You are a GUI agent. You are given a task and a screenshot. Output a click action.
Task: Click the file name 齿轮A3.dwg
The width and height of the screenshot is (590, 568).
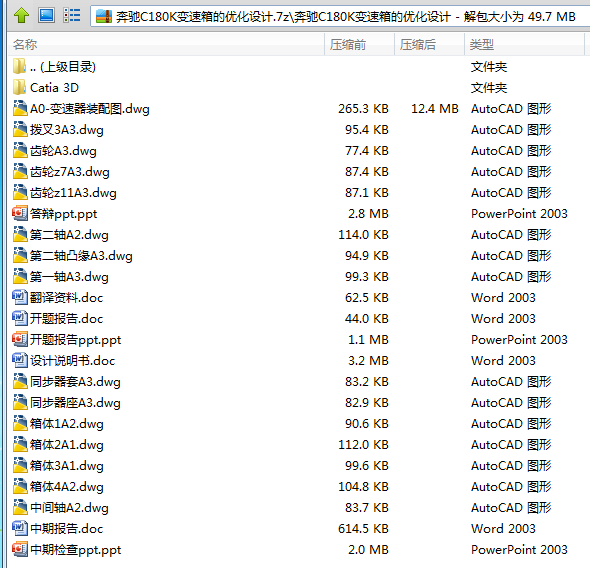(x=64, y=151)
